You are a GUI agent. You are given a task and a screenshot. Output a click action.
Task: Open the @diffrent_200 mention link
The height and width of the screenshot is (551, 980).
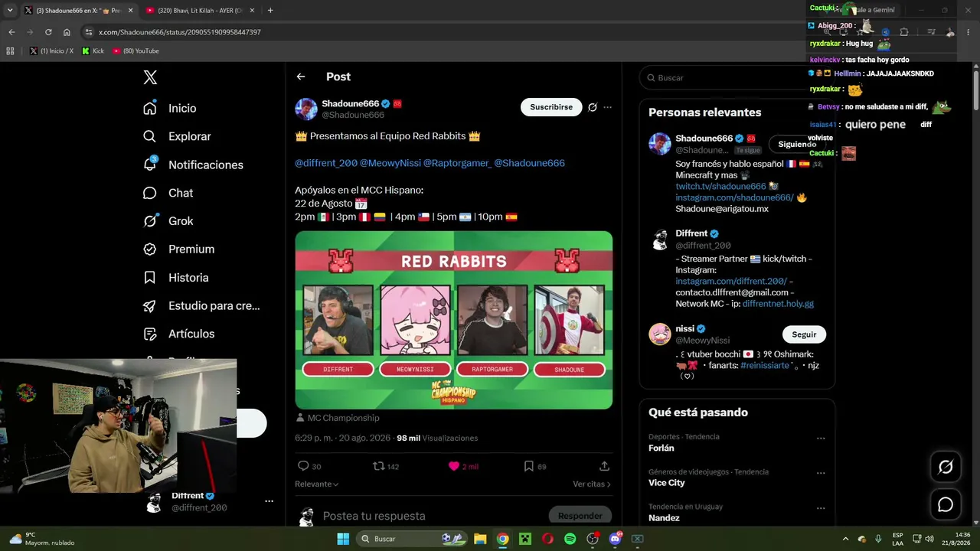[x=326, y=163]
